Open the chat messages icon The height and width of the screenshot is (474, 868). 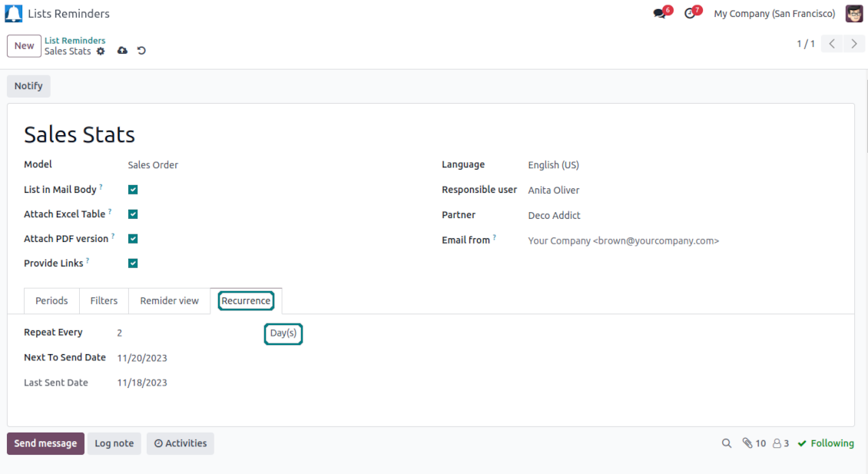(659, 14)
